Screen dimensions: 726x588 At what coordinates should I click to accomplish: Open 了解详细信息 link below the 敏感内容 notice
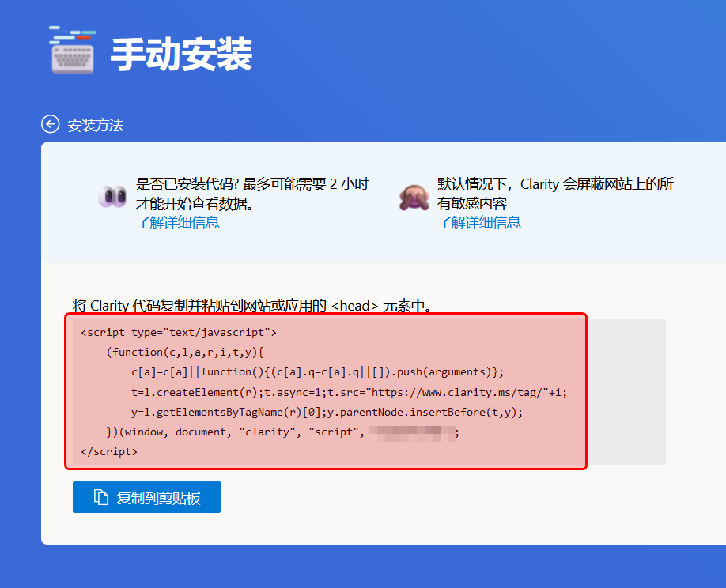[x=479, y=223]
